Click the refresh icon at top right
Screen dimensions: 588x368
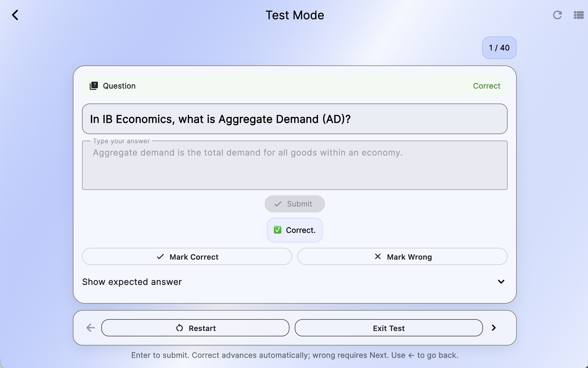[x=558, y=15]
